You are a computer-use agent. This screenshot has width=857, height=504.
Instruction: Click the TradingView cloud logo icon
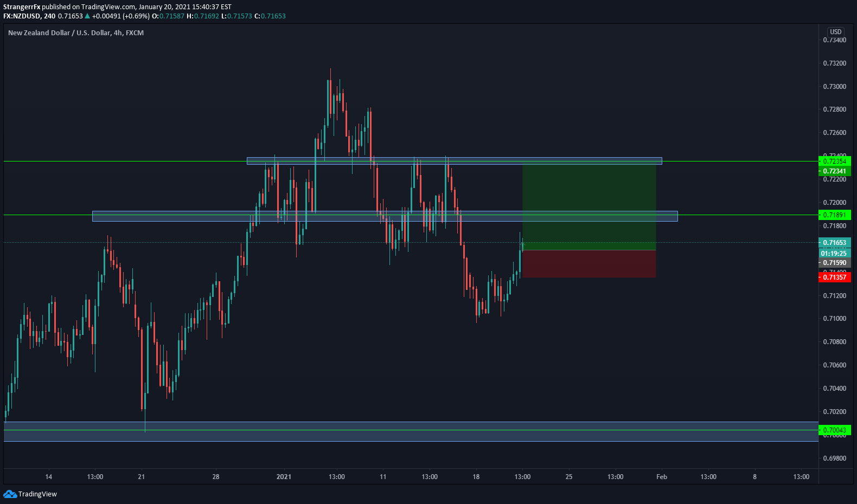tap(10, 494)
